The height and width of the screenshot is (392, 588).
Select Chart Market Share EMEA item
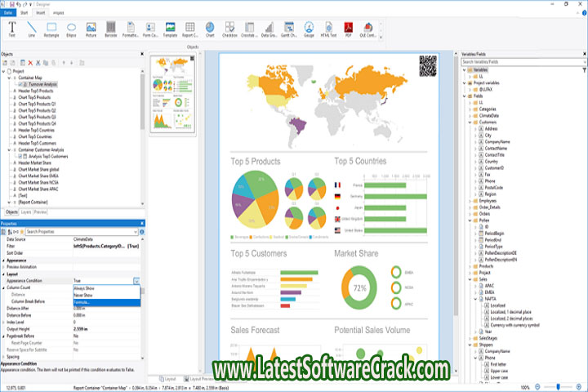tap(38, 176)
